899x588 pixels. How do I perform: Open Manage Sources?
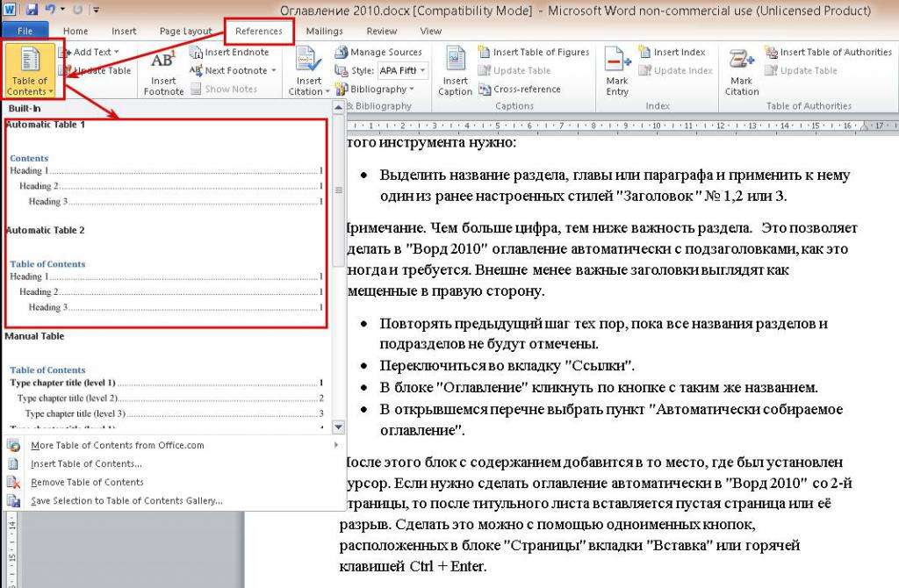378,52
